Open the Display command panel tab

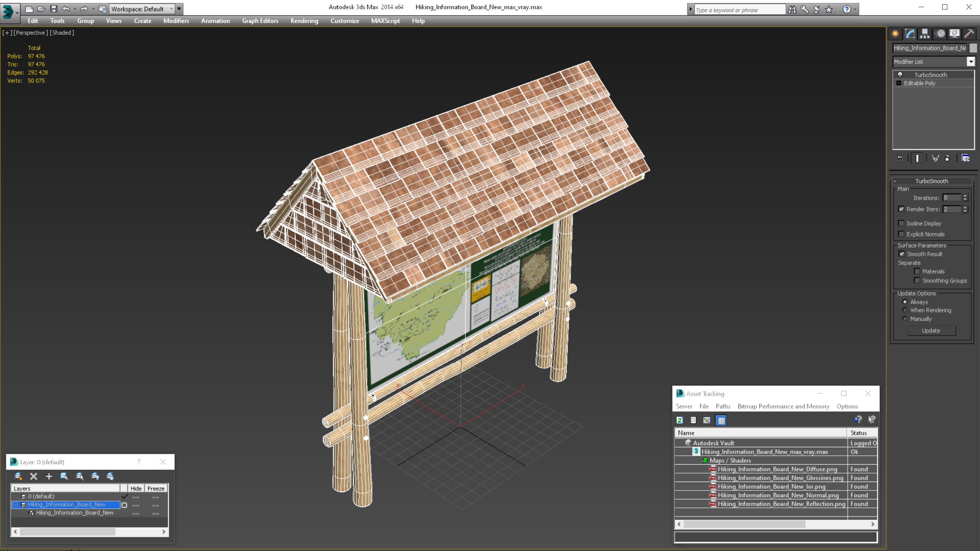[954, 33]
